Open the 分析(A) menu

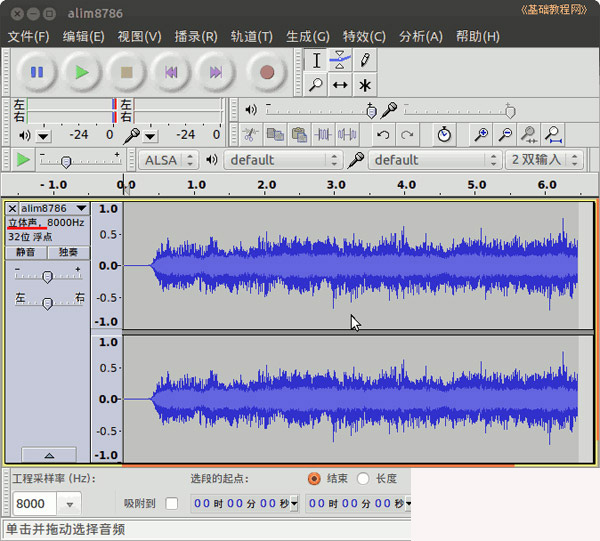tap(421, 37)
